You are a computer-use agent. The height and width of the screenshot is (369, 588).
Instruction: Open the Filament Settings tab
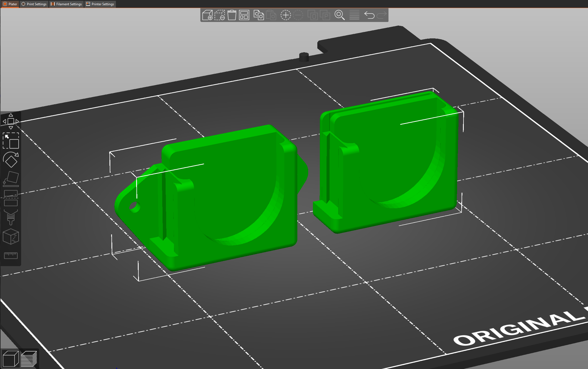[x=66, y=4]
